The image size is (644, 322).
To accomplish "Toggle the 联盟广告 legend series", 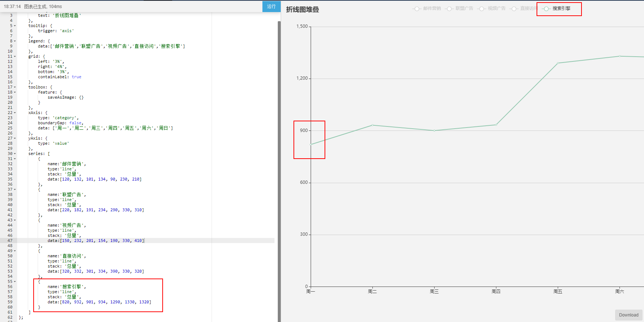I will tap(459, 8).
